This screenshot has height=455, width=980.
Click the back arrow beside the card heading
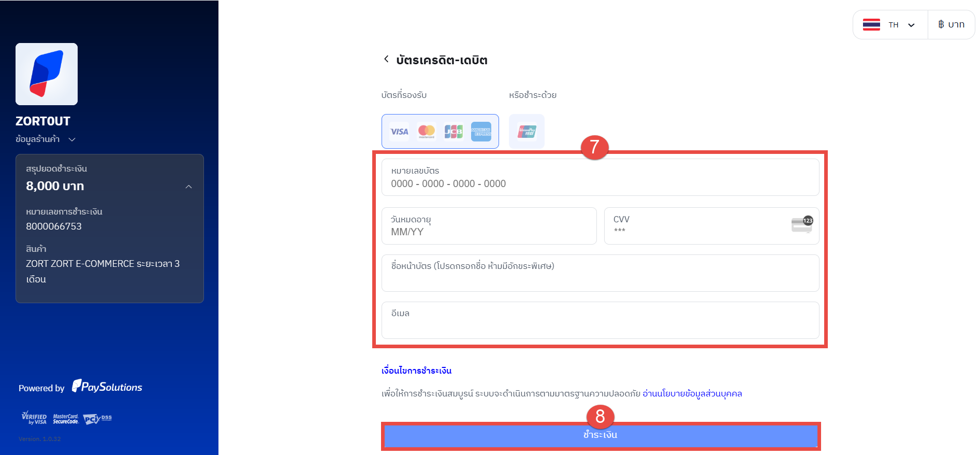(386, 59)
